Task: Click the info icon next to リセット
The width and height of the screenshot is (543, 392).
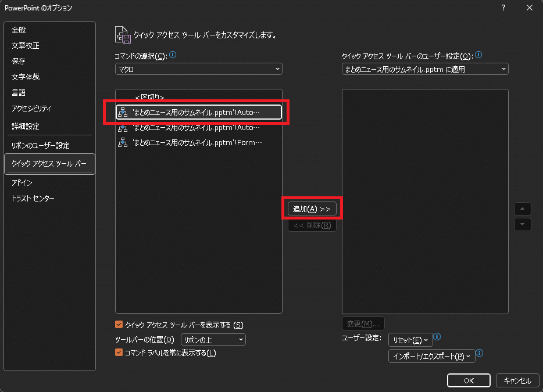Action: [437, 336]
